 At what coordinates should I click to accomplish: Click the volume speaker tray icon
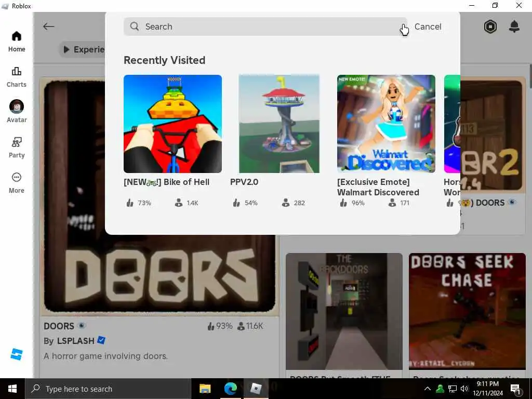pos(464,389)
